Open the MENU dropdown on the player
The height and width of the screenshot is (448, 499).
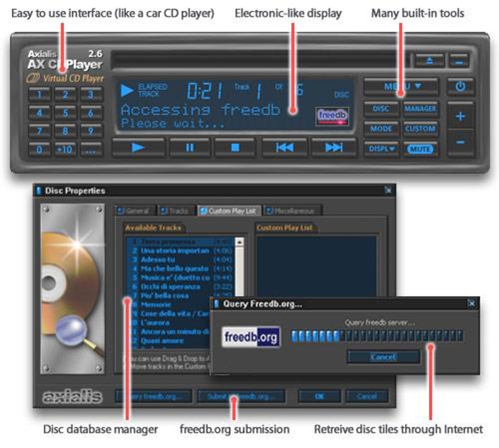pos(402,87)
